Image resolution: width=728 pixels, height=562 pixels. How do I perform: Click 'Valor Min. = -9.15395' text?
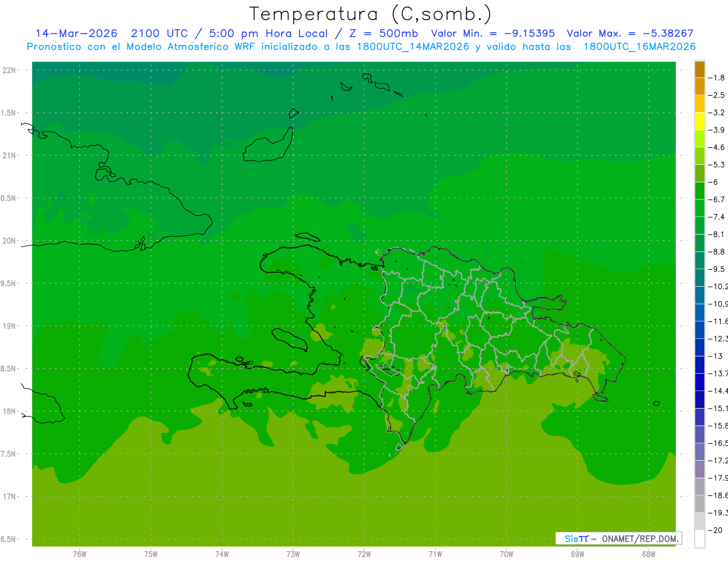tap(493, 33)
